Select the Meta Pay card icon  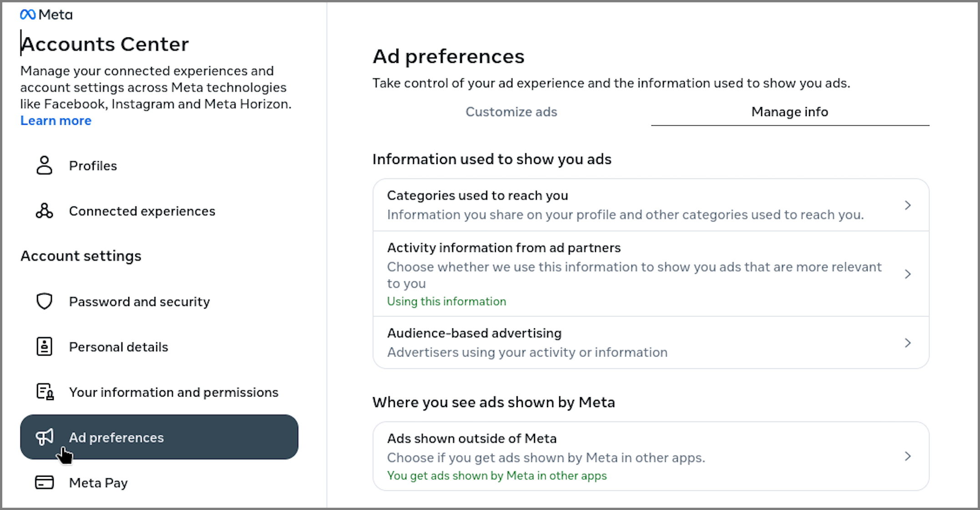pyautogui.click(x=44, y=482)
